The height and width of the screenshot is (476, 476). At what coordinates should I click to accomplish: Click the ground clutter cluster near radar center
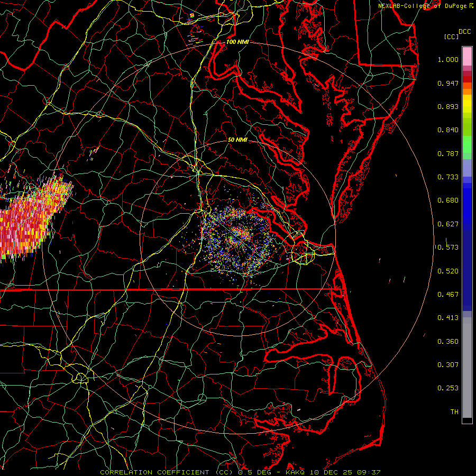click(x=237, y=240)
